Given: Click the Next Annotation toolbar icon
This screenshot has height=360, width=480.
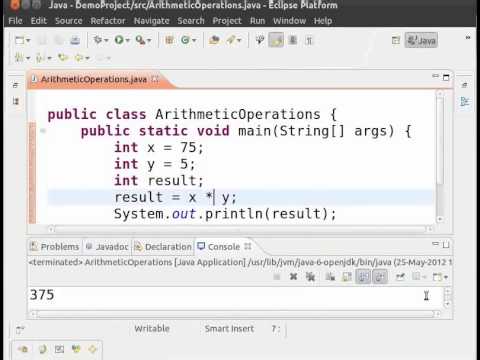Looking at the screenshot, I should (19, 58).
